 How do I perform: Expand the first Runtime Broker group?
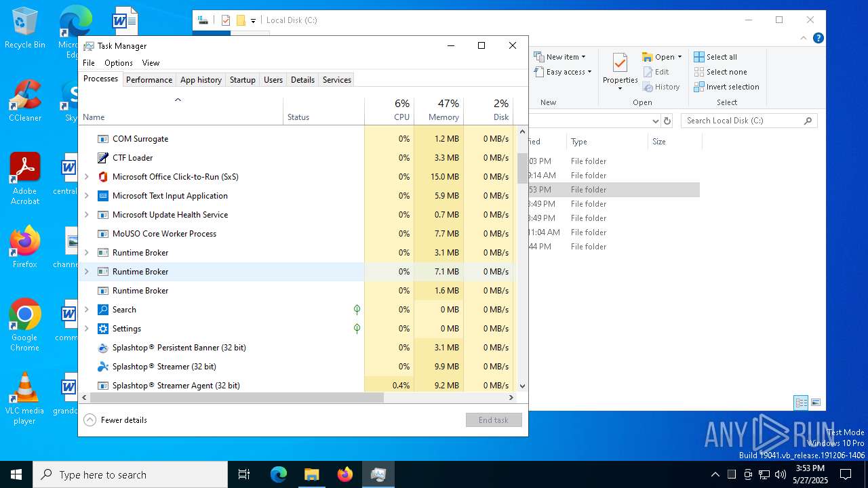(x=86, y=253)
